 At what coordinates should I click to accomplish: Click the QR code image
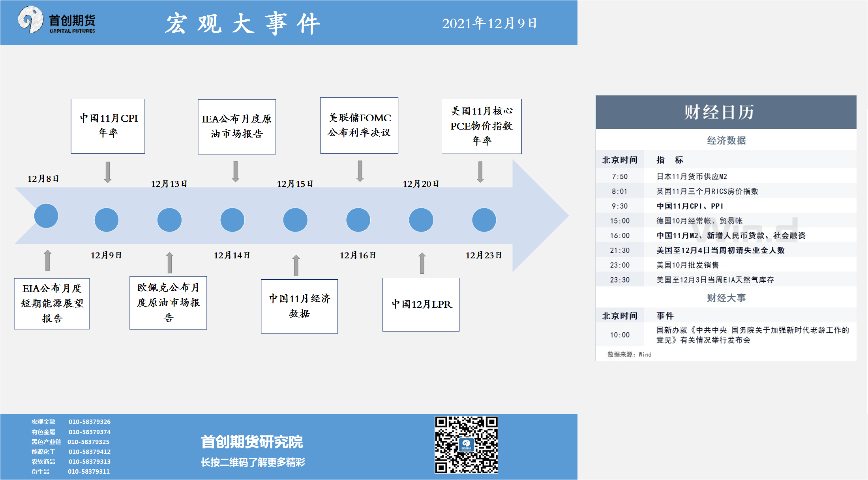click(466, 444)
